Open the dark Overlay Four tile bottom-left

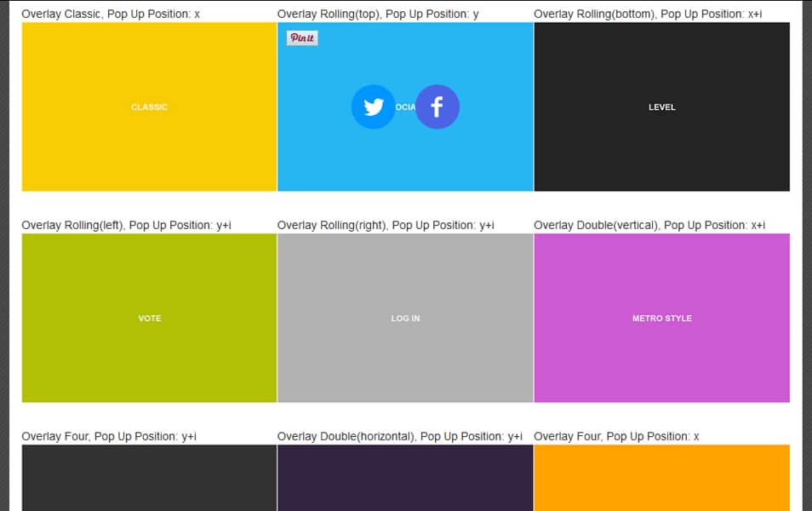pyautogui.click(x=149, y=477)
